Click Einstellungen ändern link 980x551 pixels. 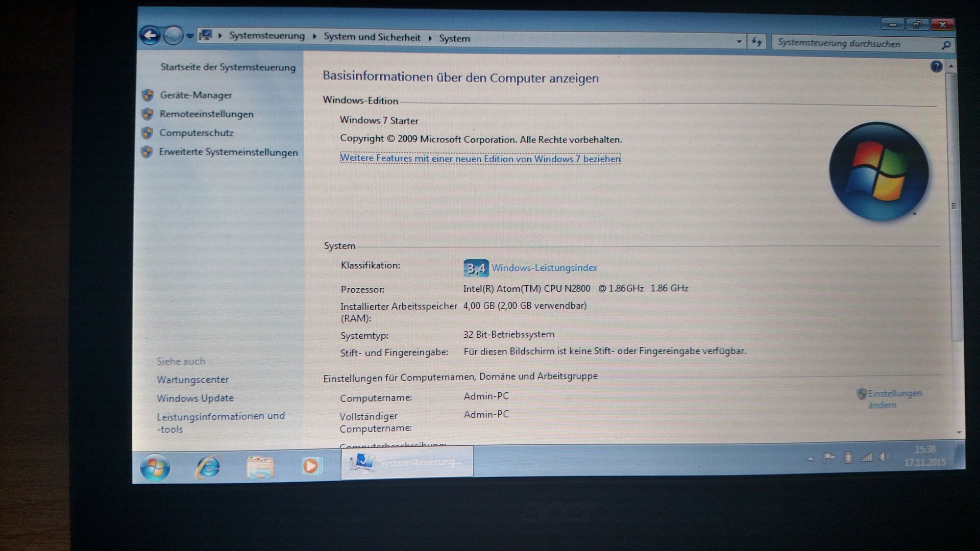click(x=895, y=399)
